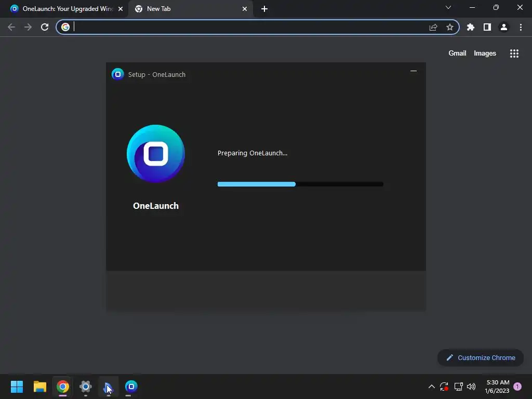Image resolution: width=532 pixels, height=399 pixels.
Task: Share this page icon in omnibox
Action: pos(433,27)
